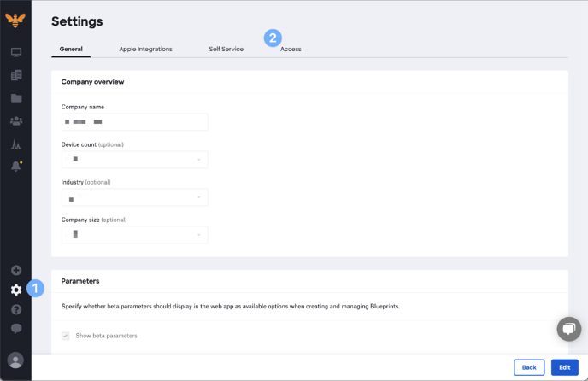Click the Show beta parameters label
This screenshot has height=381, width=588.
click(x=107, y=336)
